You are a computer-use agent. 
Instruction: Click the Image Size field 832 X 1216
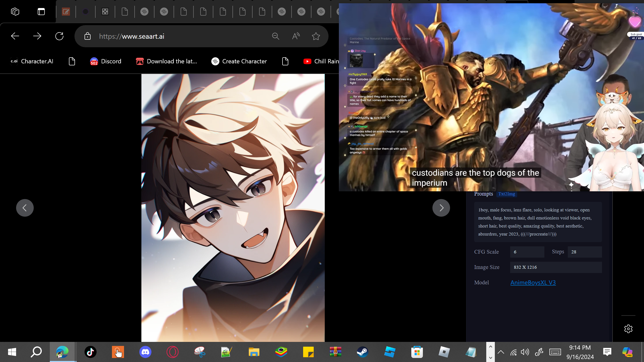coord(556,267)
